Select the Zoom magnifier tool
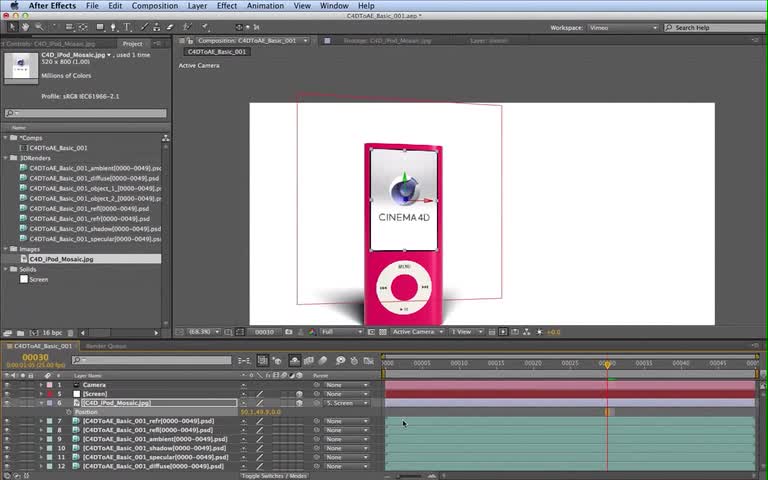 click(x=39, y=27)
